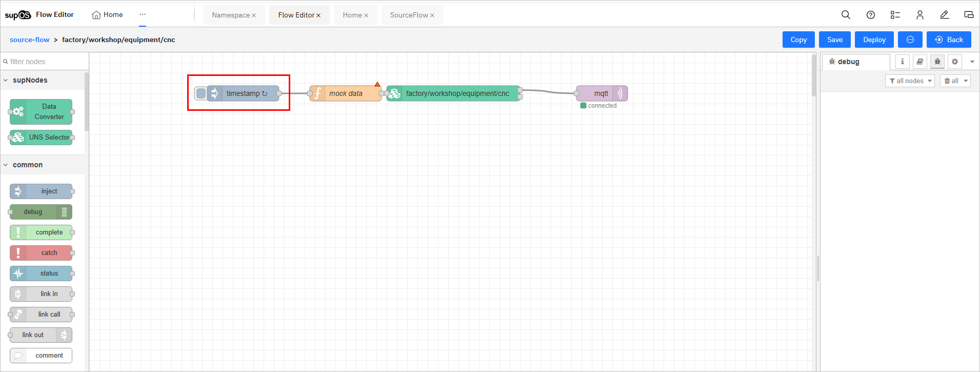Trigger the timestamp inject node button
Screen dimensions: 980x372
tap(201, 93)
